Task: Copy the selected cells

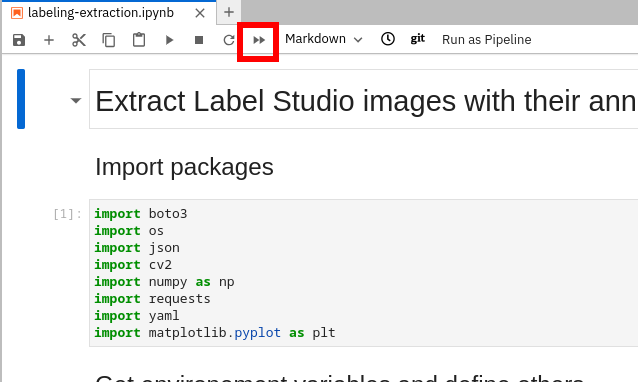Action: pos(109,40)
